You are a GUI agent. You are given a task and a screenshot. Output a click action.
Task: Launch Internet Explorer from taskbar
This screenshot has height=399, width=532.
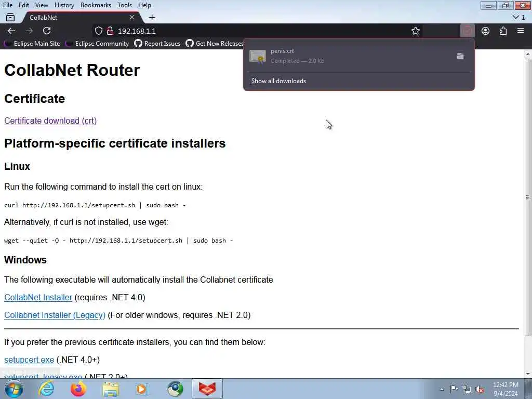tap(46, 389)
